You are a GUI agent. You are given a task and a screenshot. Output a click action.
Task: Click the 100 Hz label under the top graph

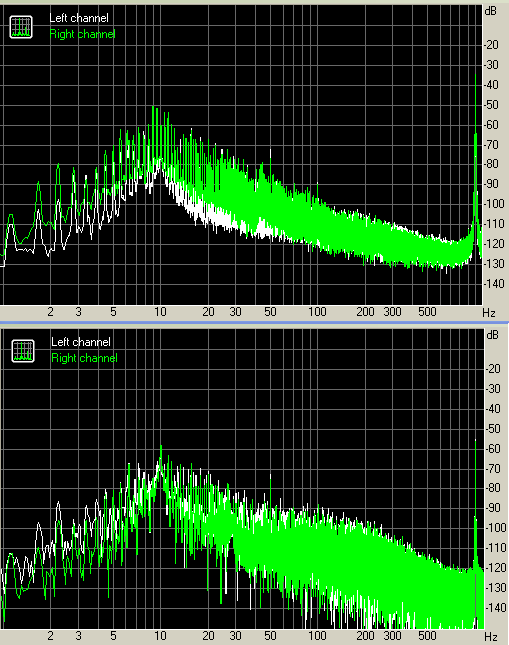(x=317, y=312)
